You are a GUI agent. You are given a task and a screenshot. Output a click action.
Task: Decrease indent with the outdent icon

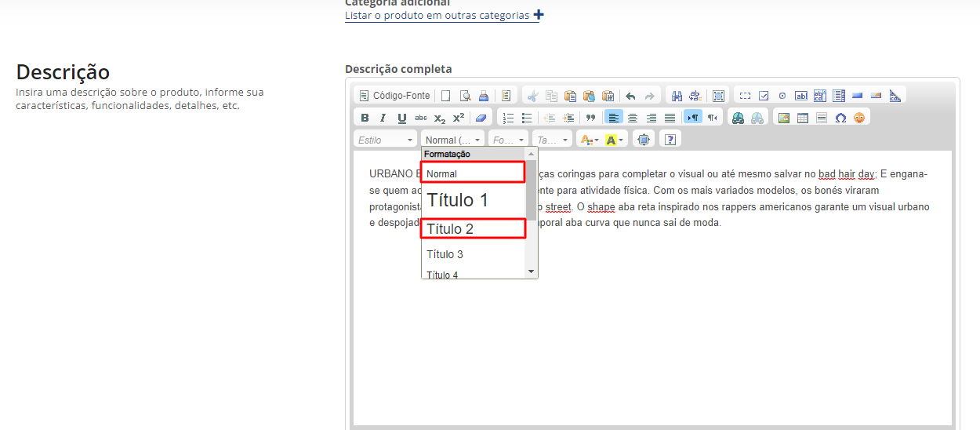pyautogui.click(x=550, y=118)
